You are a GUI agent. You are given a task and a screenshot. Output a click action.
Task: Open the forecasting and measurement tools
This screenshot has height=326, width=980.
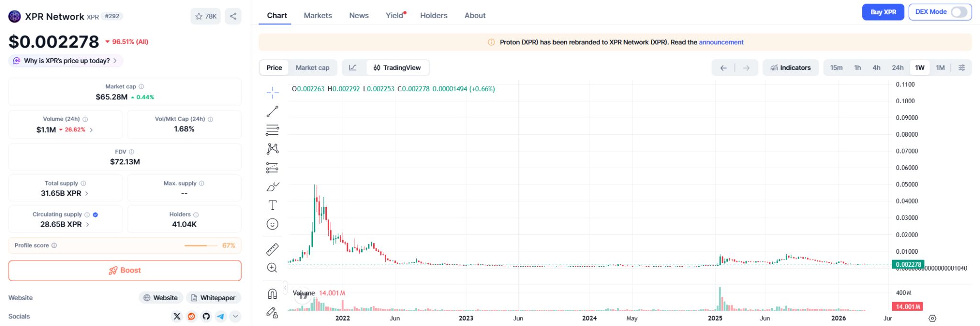tap(272, 168)
